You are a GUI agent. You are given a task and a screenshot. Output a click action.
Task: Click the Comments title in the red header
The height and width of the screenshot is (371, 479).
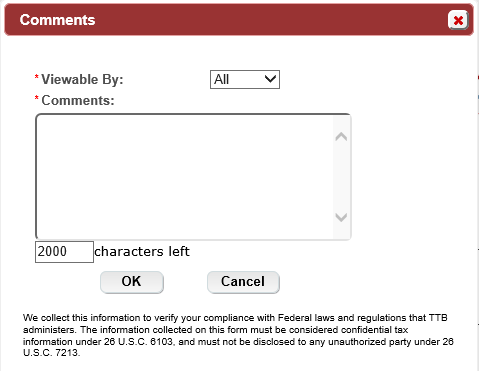pyautogui.click(x=57, y=20)
